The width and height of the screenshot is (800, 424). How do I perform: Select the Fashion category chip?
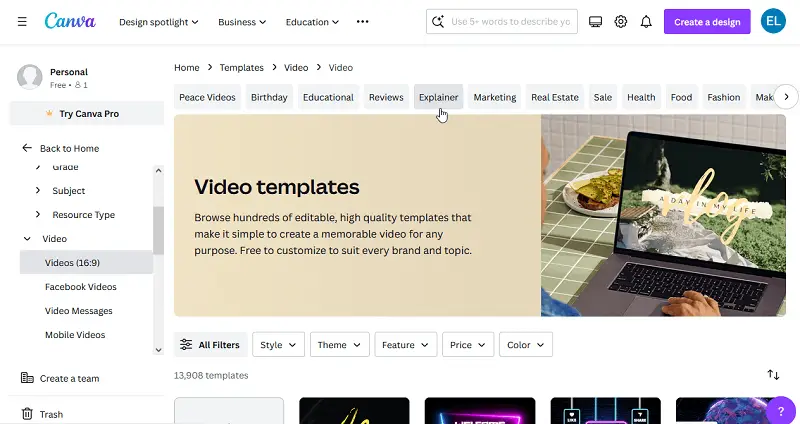[723, 97]
